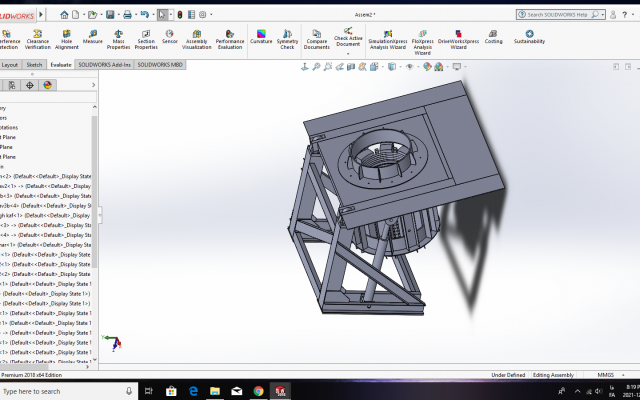The height and width of the screenshot is (400, 640).
Task: Open dropdown arrow next to Options gear
Action: point(211,15)
